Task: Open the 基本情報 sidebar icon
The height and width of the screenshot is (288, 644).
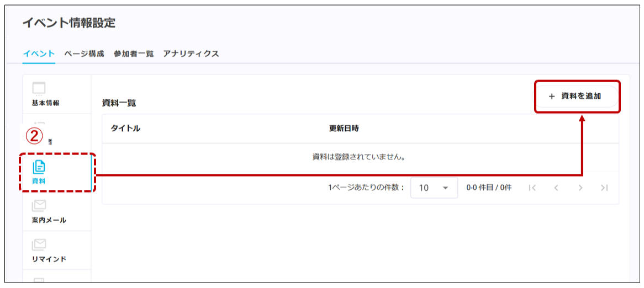Action: click(x=39, y=88)
